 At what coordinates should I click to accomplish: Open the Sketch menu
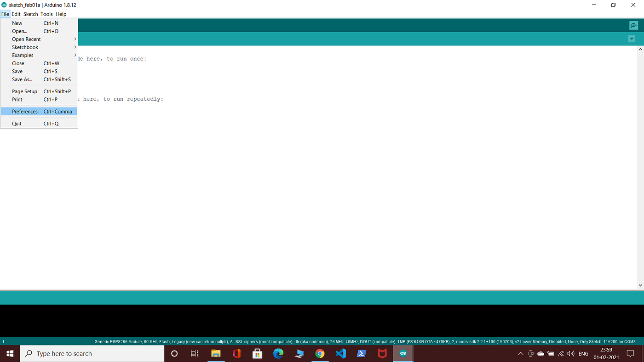point(31,14)
